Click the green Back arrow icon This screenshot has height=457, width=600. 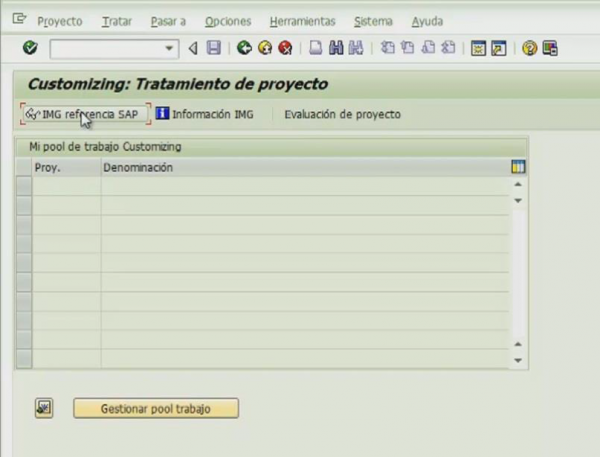[244, 48]
